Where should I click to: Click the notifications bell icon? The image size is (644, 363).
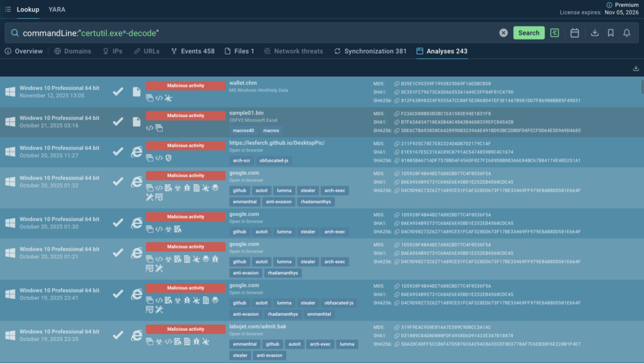pos(626,32)
